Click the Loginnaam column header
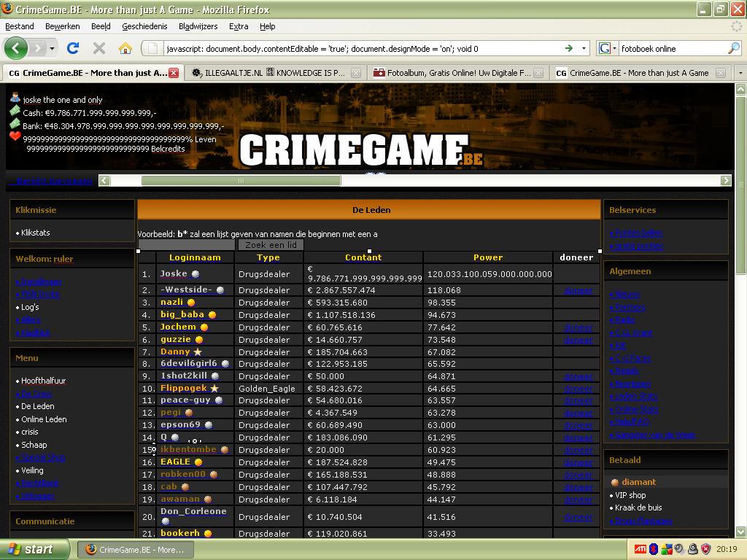Viewport: 747px width, 560px height. click(195, 257)
